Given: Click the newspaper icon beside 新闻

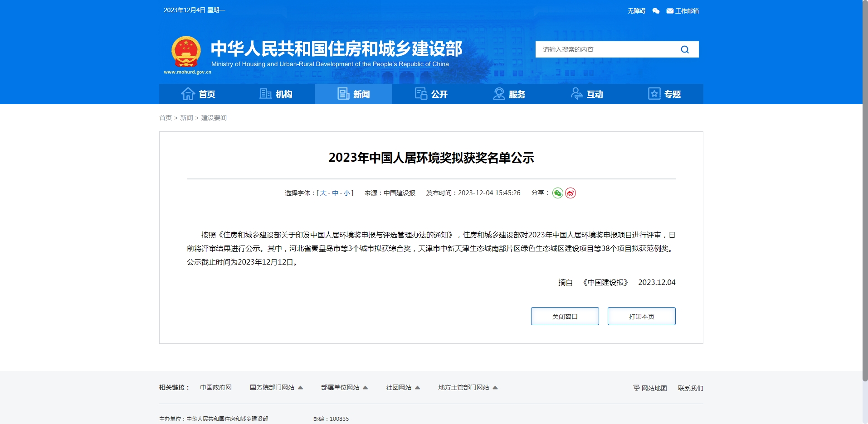Looking at the screenshot, I should 343,94.
